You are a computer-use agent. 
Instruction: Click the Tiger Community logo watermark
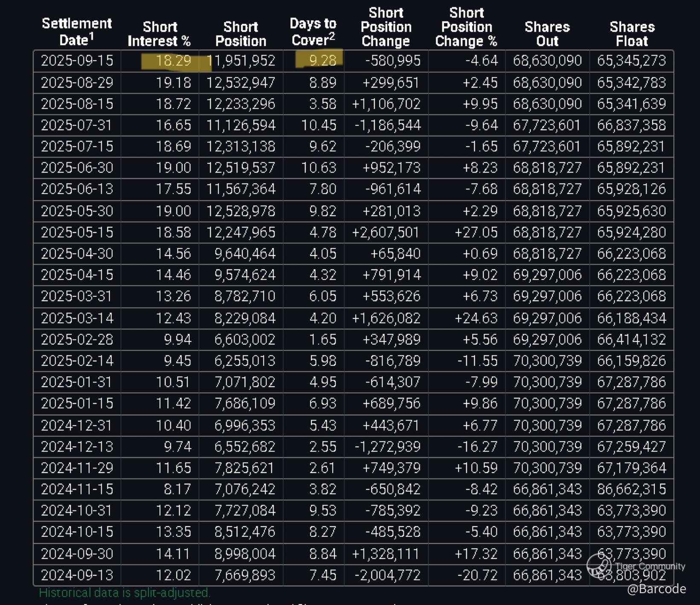599,565
